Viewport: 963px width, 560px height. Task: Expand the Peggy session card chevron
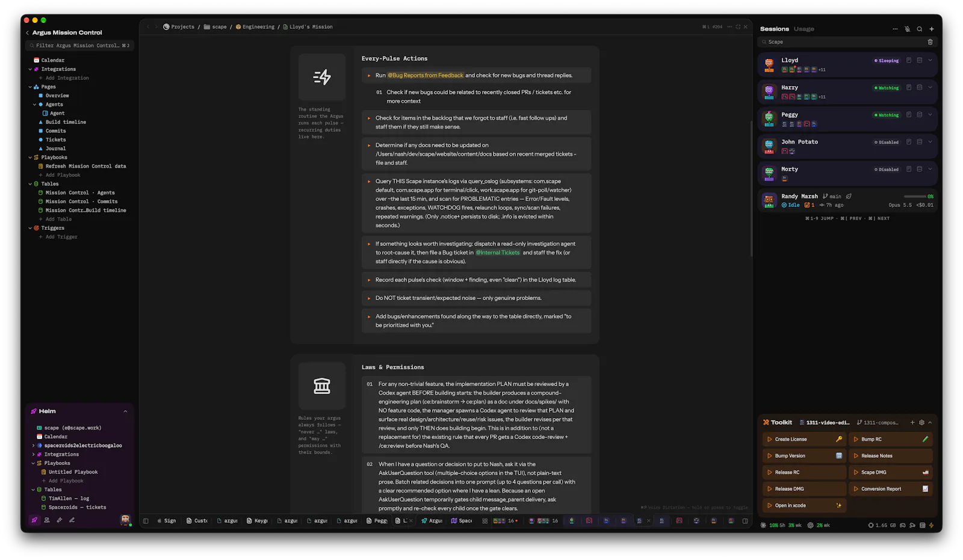click(930, 114)
